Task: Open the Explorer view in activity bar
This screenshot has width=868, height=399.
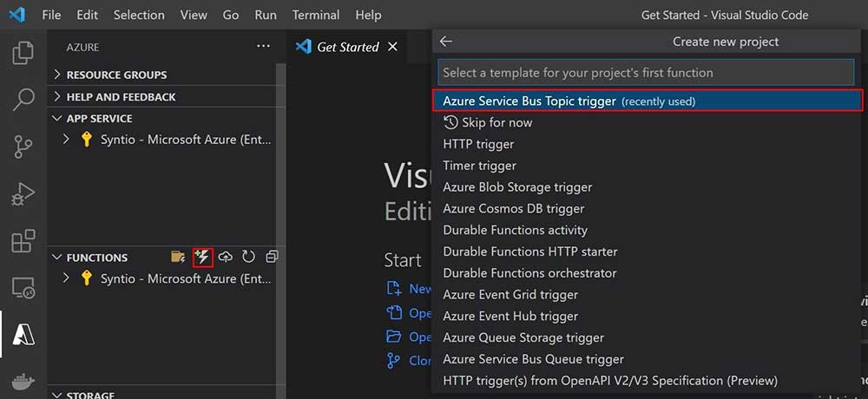Action: 23,53
